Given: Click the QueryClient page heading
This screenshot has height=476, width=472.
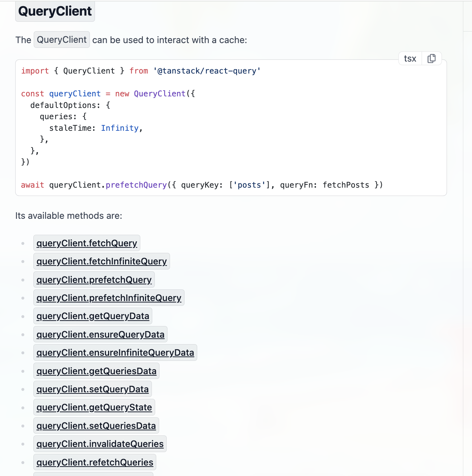Looking at the screenshot, I should click(55, 11).
